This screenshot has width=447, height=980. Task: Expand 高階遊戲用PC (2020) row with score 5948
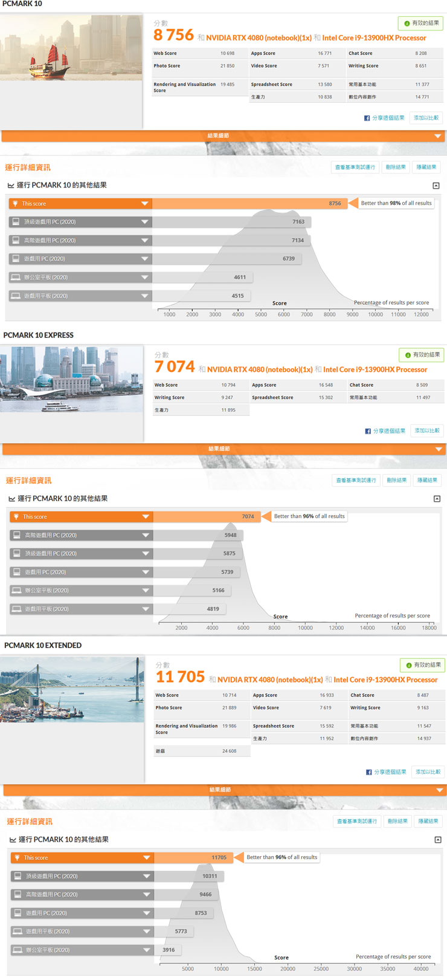click(146, 535)
